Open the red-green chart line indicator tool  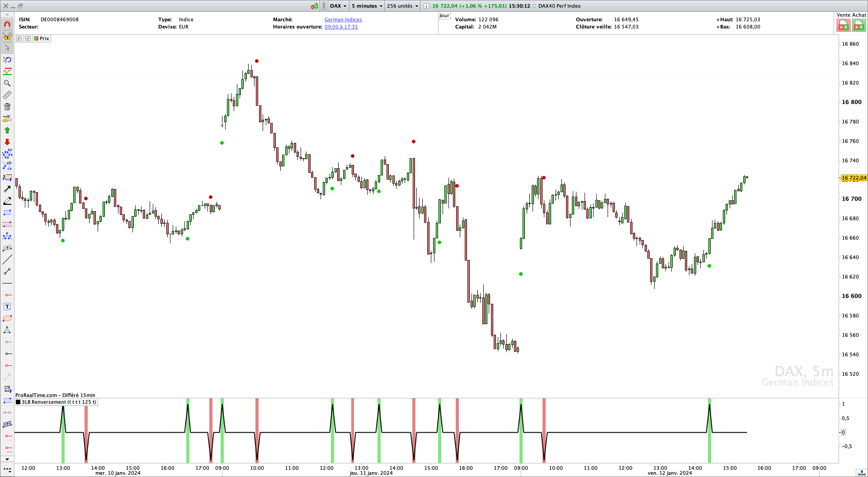pos(7,71)
